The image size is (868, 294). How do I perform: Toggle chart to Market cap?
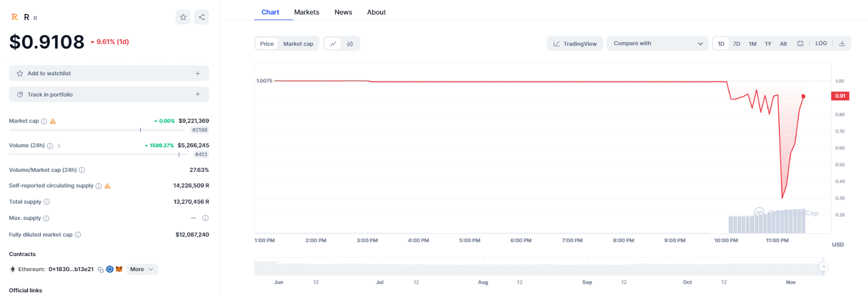point(298,44)
